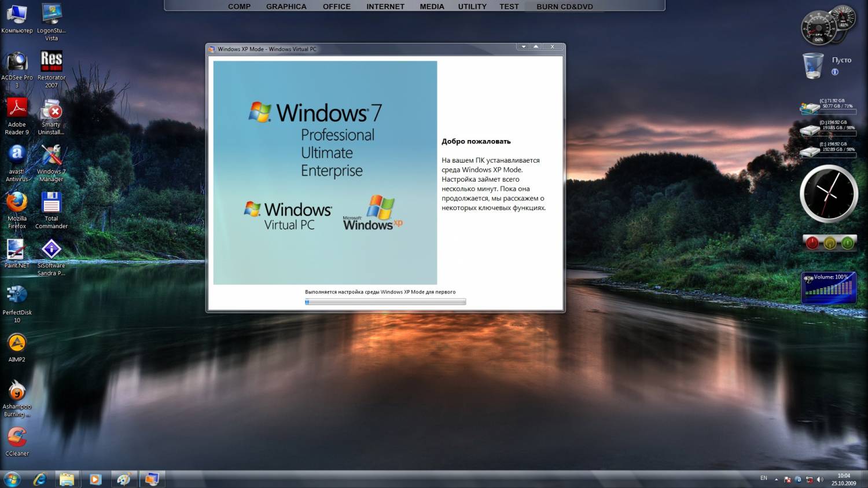
Task: Click the network tray icon
Action: click(810, 479)
